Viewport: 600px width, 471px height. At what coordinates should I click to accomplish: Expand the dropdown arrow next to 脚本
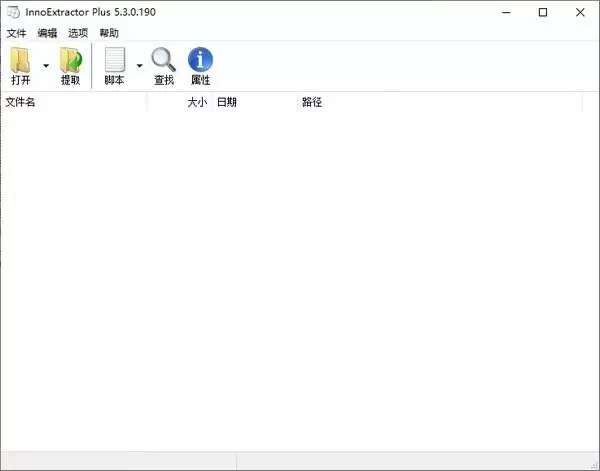click(140, 66)
